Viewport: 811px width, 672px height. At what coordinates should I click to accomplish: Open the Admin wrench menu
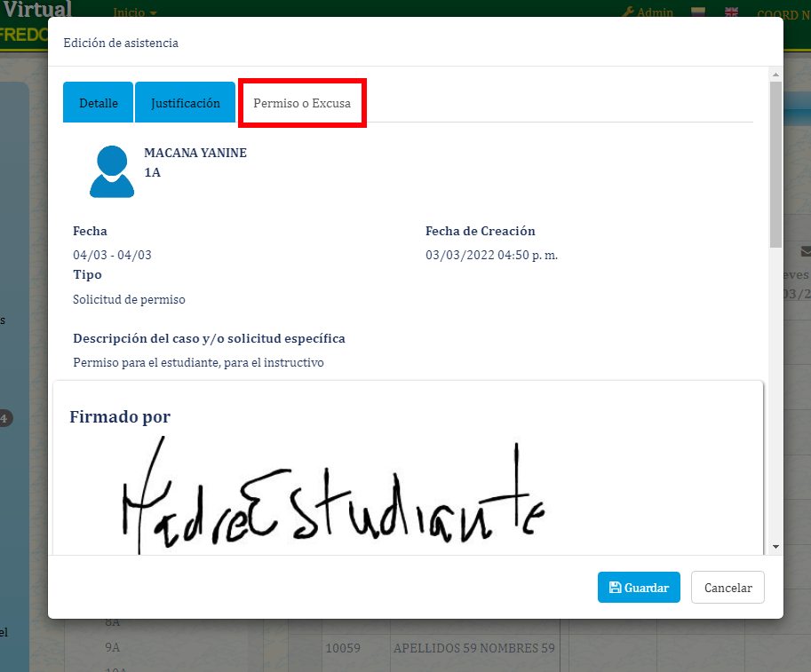point(648,12)
